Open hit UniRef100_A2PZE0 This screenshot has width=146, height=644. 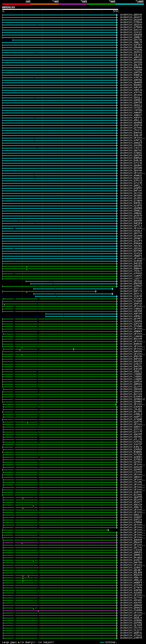click(x=131, y=45)
